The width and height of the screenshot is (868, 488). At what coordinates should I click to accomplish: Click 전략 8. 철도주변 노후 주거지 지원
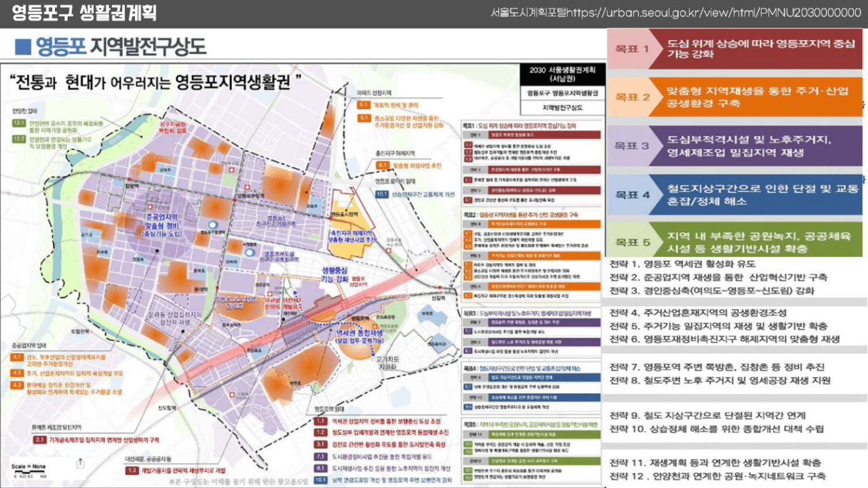click(720, 380)
